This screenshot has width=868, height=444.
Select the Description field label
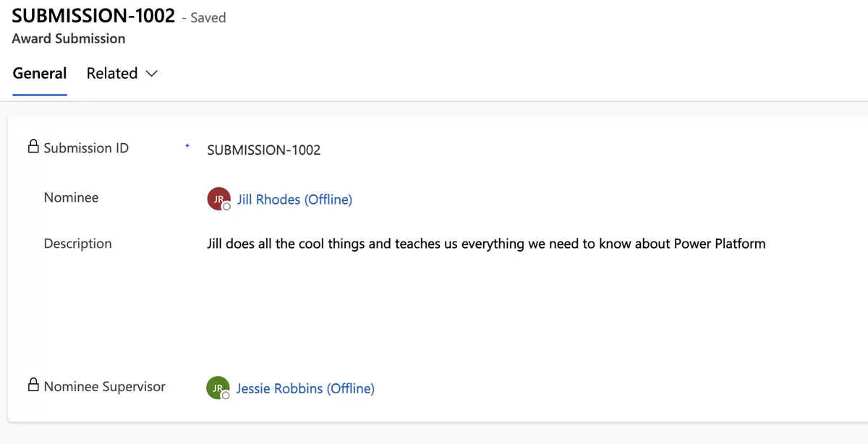tap(77, 244)
